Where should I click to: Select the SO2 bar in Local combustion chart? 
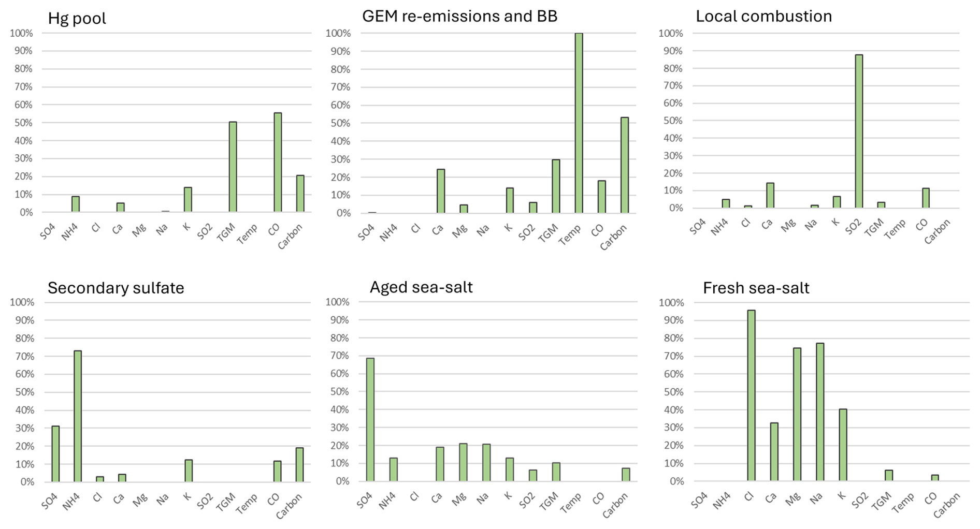click(859, 131)
